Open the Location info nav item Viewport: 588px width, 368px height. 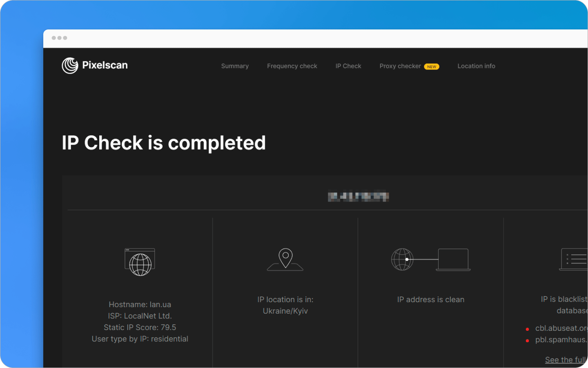[x=476, y=66]
